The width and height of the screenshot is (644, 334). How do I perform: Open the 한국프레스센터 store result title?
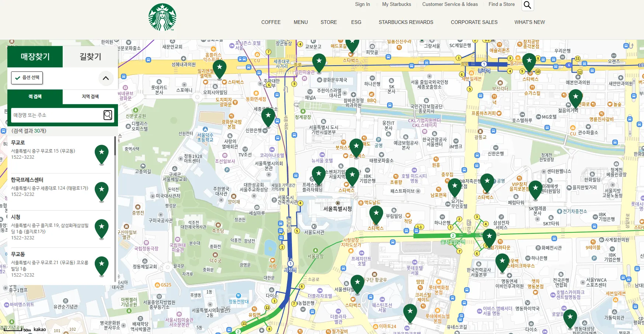(x=27, y=180)
